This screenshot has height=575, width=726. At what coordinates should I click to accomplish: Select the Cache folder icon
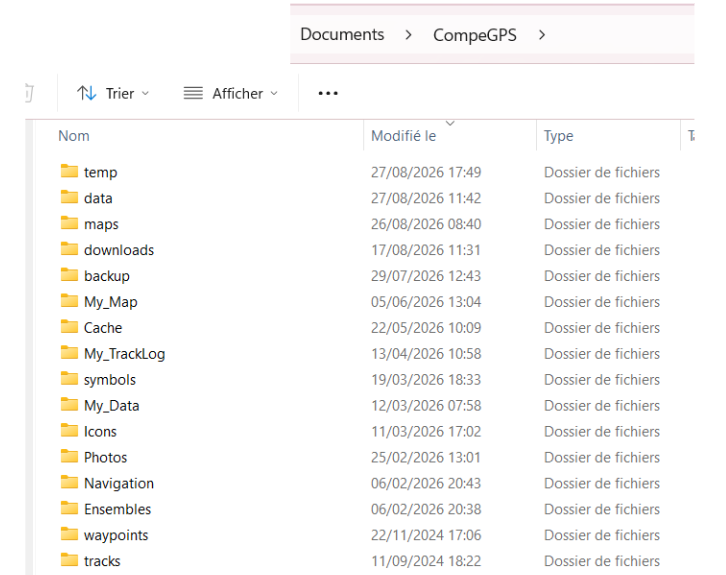click(69, 326)
